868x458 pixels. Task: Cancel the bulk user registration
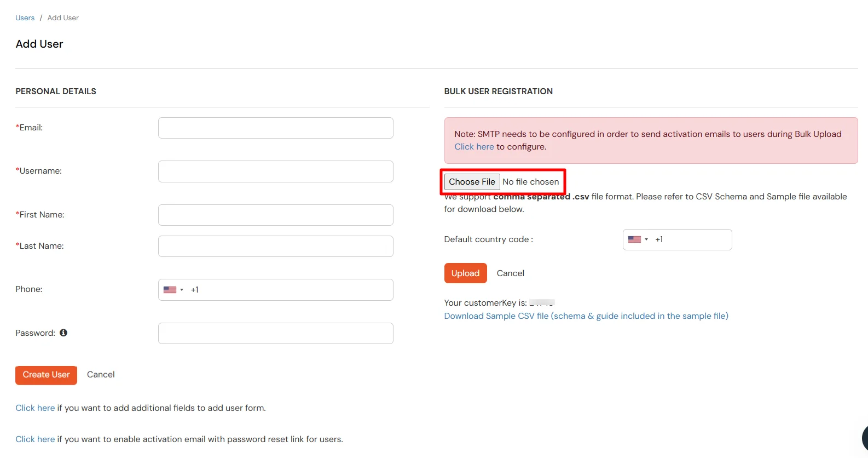510,273
